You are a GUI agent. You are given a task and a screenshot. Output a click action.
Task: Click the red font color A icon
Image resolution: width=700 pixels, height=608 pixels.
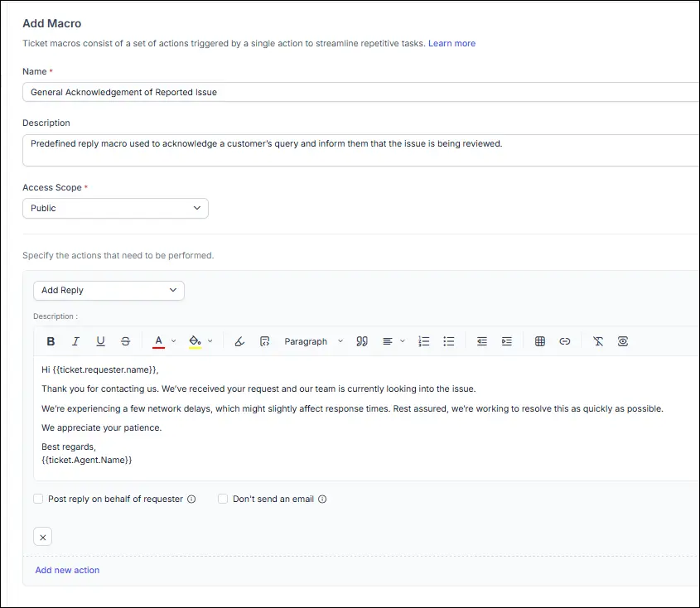[x=158, y=341]
